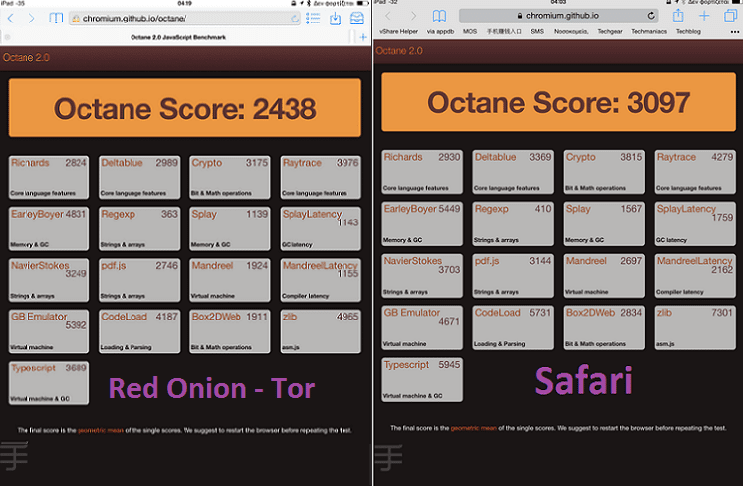
Task: Select GB Emulator 5392 benchmark tile
Action: [49, 331]
